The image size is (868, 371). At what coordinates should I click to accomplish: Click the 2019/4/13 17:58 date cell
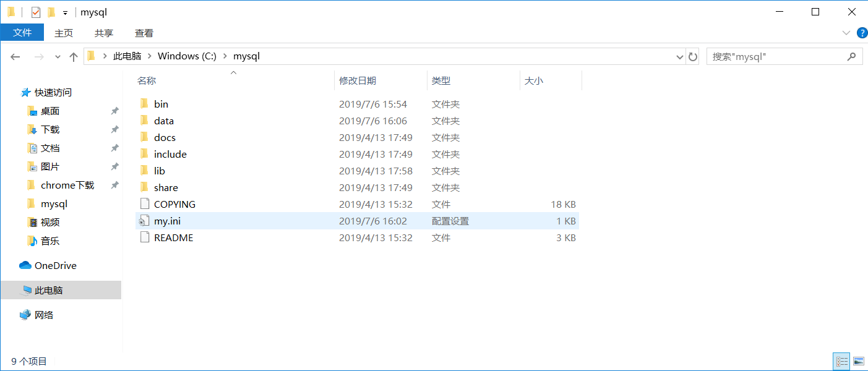pyautogui.click(x=376, y=171)
